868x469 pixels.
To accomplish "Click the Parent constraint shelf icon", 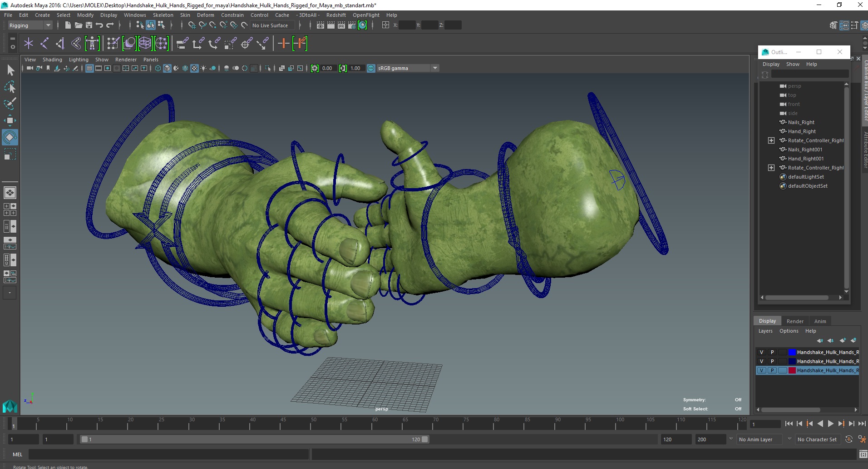I will pos(182,44).
